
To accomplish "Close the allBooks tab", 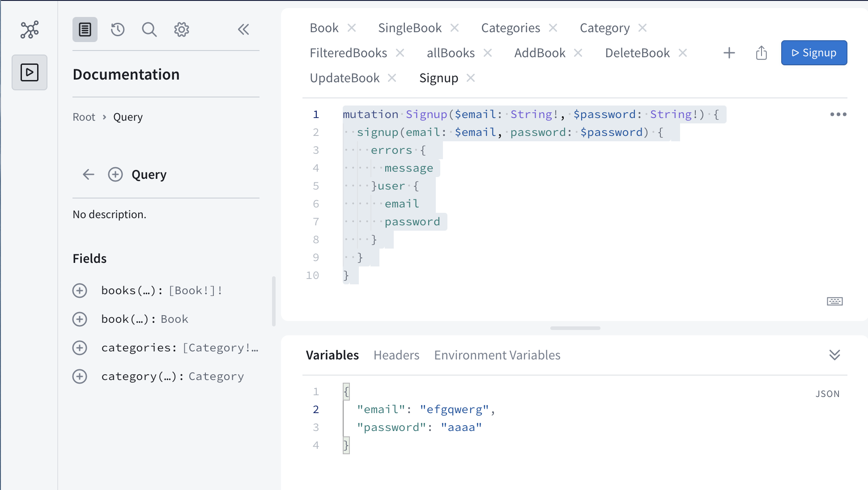I will pyautogui.click(x=488, y=53).
